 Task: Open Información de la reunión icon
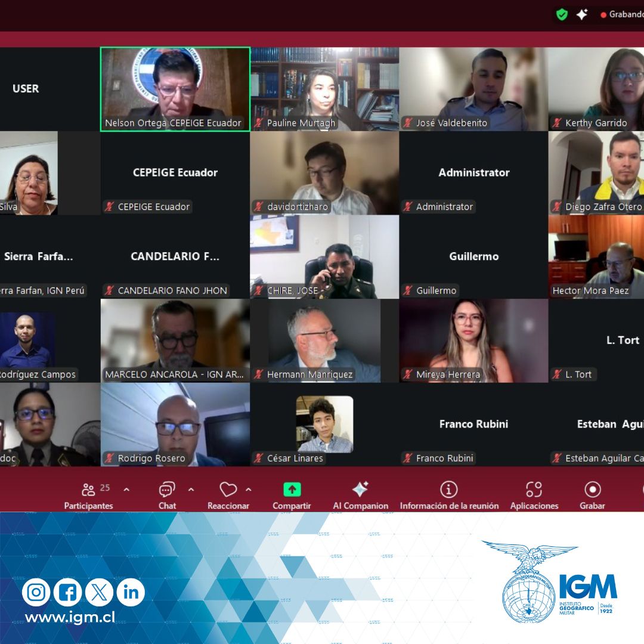click(x=449, y=490)
